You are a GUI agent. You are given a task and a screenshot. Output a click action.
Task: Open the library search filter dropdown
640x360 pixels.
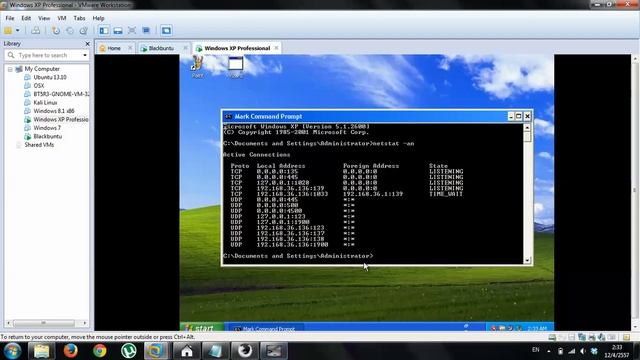(85, 55)
